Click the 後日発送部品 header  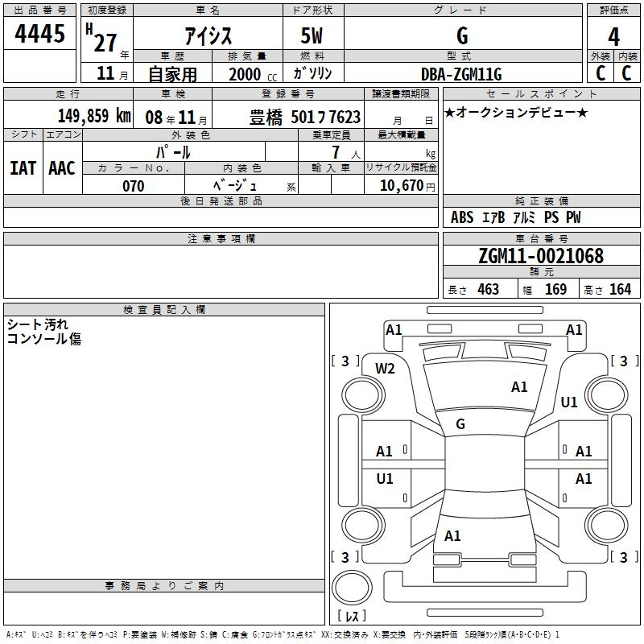tap(221, 200)
